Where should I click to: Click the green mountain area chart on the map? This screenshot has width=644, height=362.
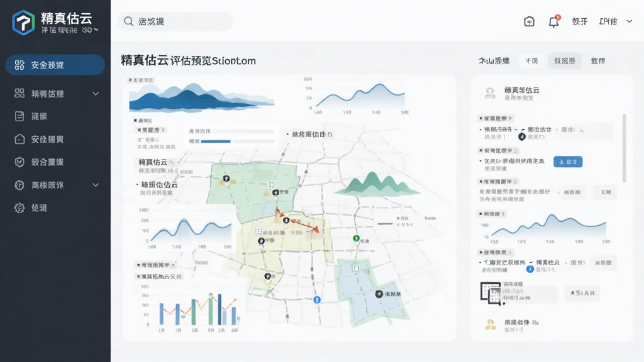pyautogui.click(x=376, y=184)
